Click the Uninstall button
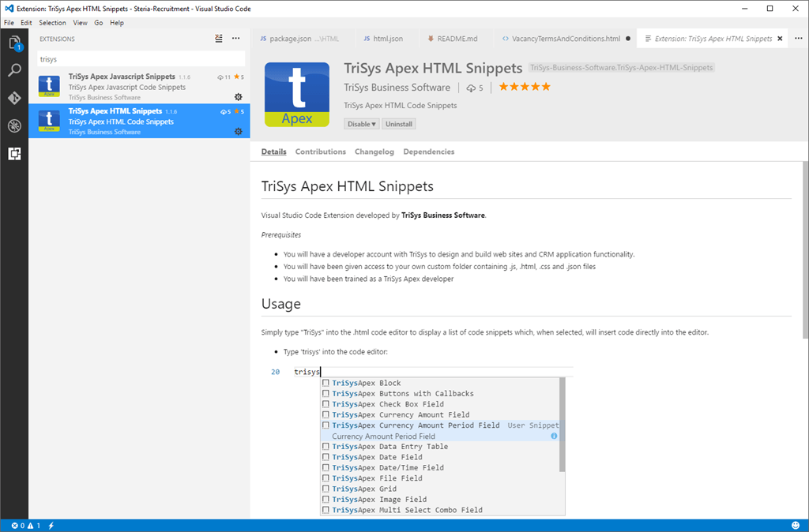The height and width of the screenshot is (532, 809). (x=399, y=124)
